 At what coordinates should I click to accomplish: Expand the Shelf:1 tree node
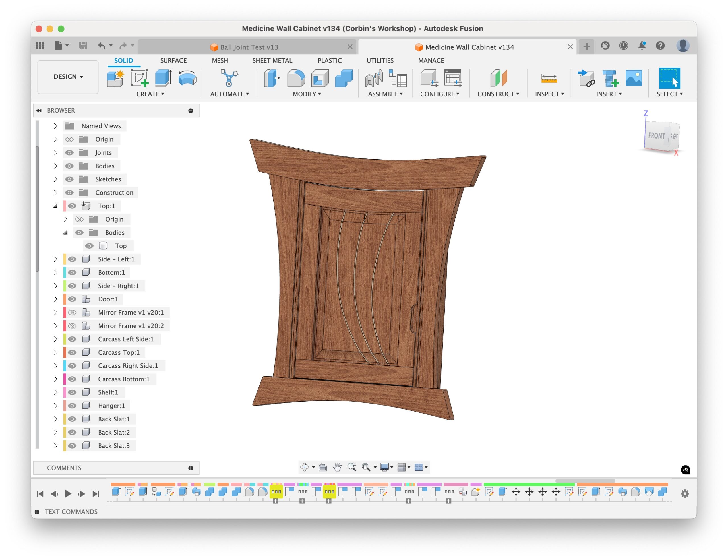55,392
